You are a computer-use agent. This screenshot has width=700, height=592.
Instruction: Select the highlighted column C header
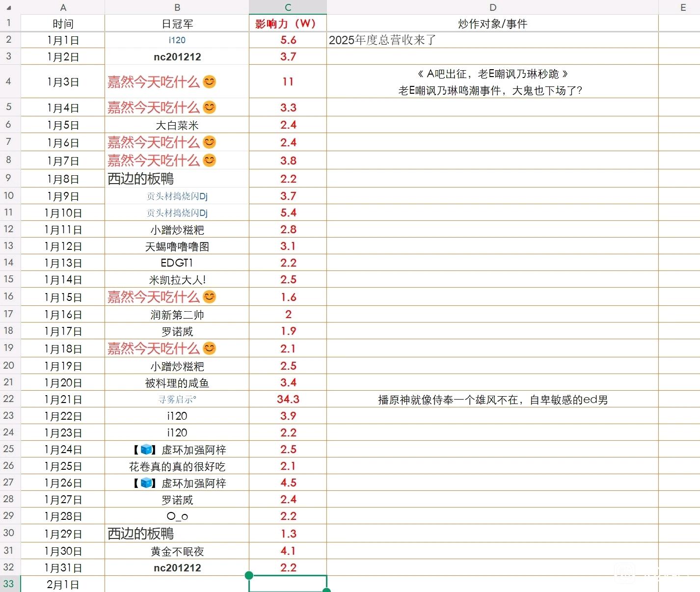coord(288,7)
